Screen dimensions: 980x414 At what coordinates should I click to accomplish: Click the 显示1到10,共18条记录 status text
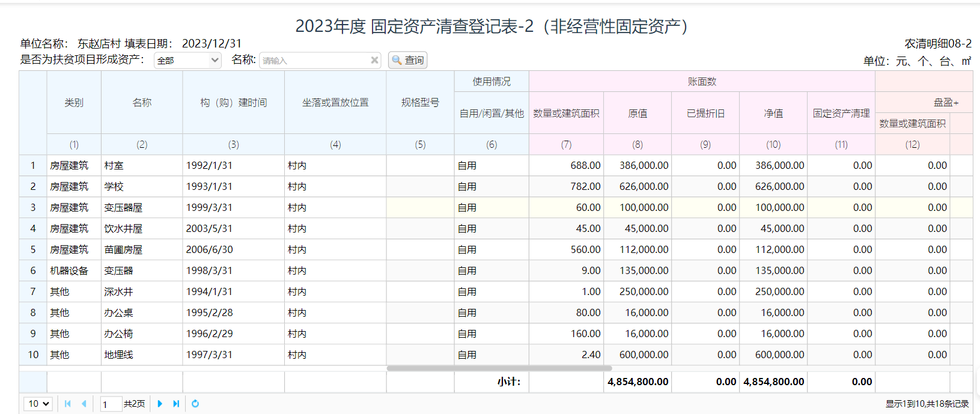927,404
